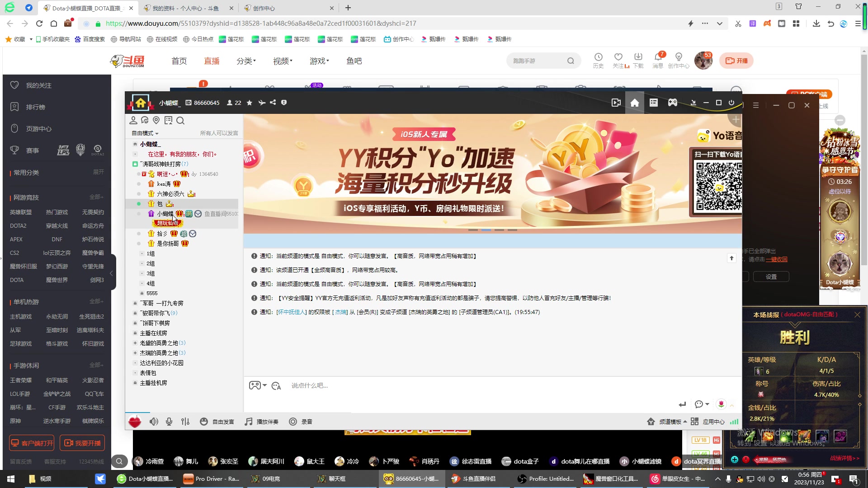Click the flower gift icon in chat input

coord(722,404)
